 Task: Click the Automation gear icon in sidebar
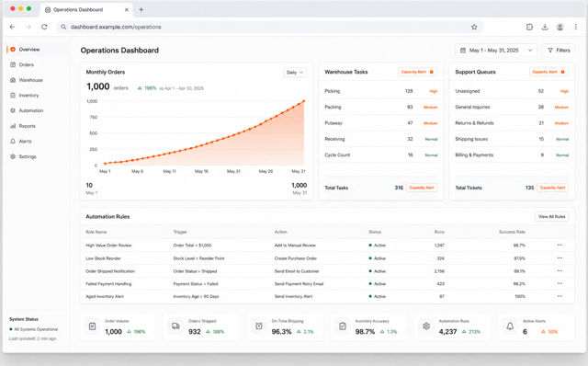coord(13,110)
